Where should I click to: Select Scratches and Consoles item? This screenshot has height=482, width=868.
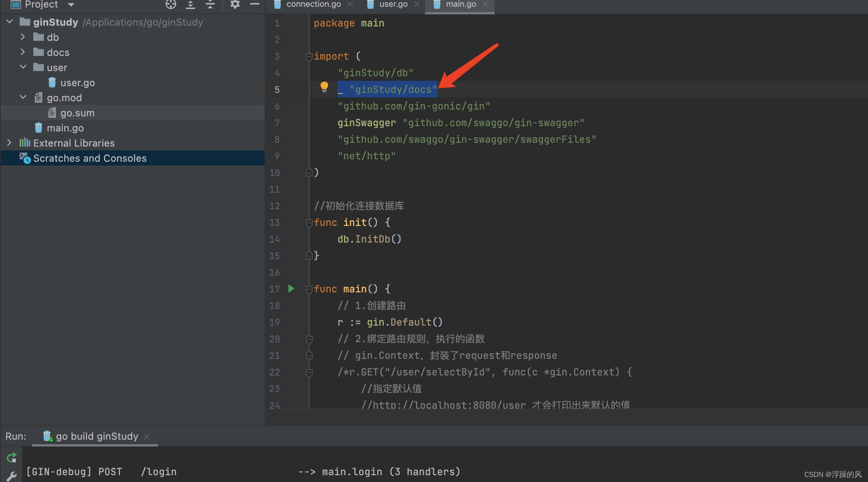pyautogui.click(x=132, y=158)
